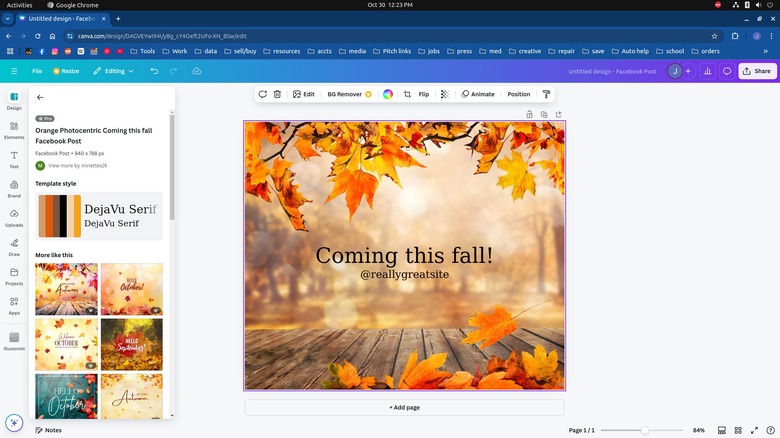Open the Draw tool in sidebar
The height and width of the screenshot is (438, 780).
[14, 246]
